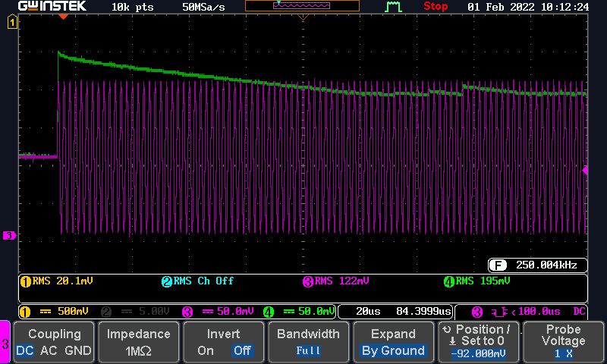Click the pulse width trigger type icon

[500, 312]
